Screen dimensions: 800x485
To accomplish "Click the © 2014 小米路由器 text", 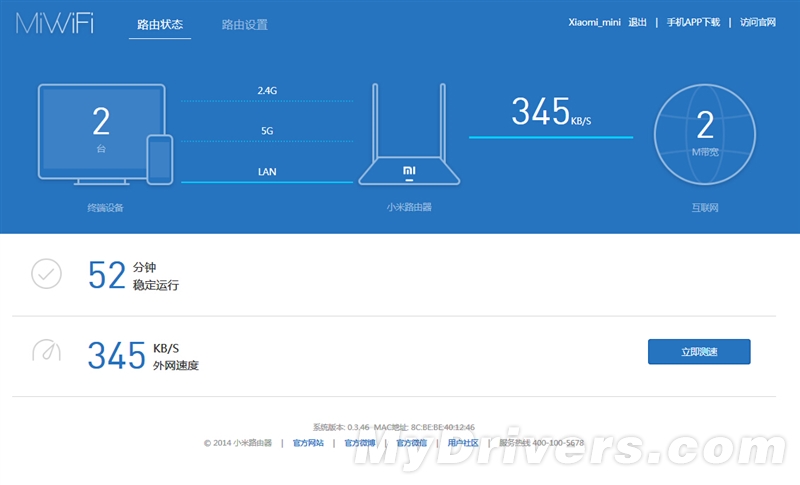I will [238, 443].
